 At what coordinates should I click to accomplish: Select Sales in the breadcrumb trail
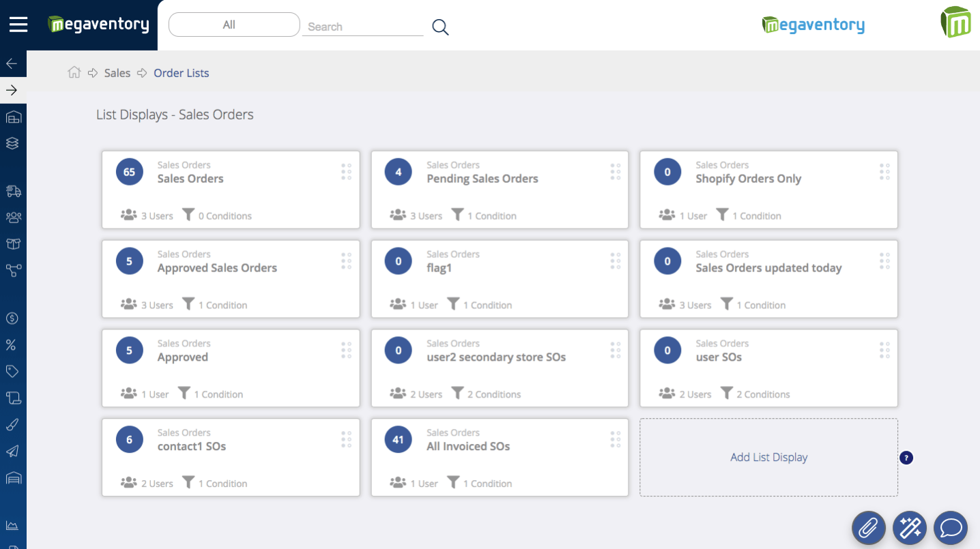point(117,72)
